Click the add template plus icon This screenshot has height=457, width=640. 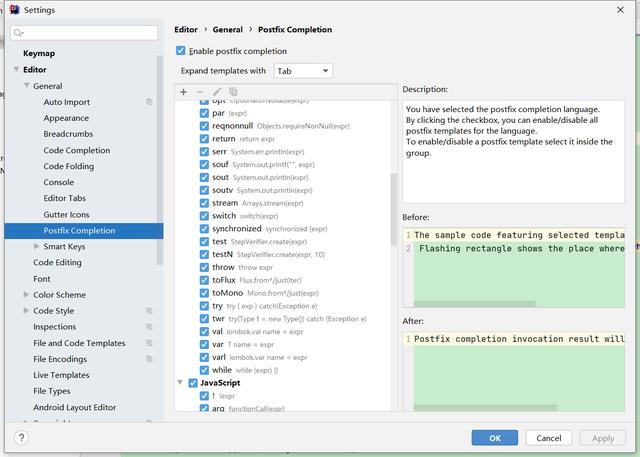click(183, 92)
